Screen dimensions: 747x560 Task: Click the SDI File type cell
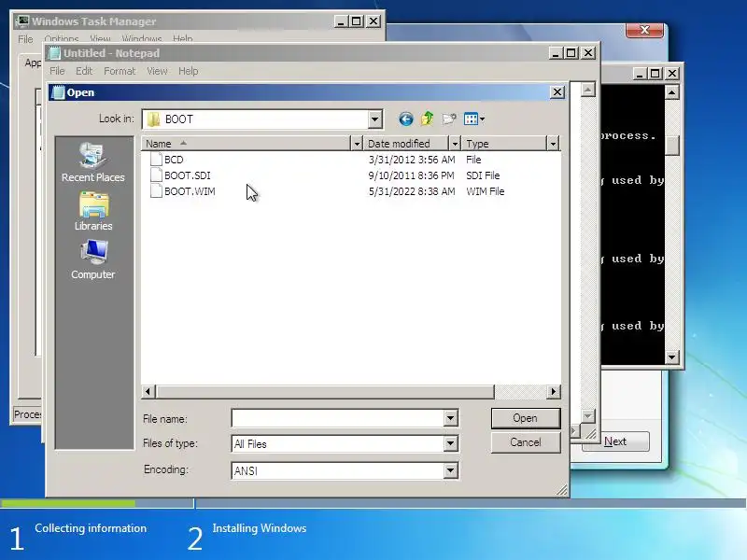pos(483,175)
